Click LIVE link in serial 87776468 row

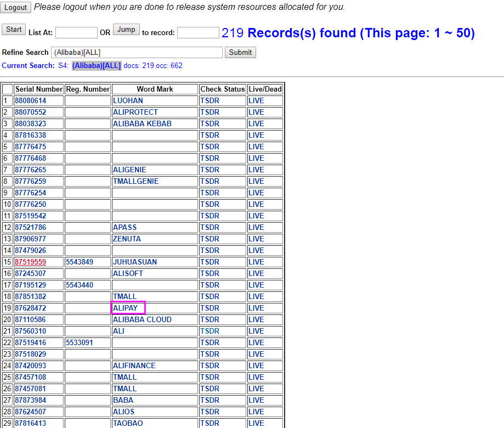[x=256, y=159]
